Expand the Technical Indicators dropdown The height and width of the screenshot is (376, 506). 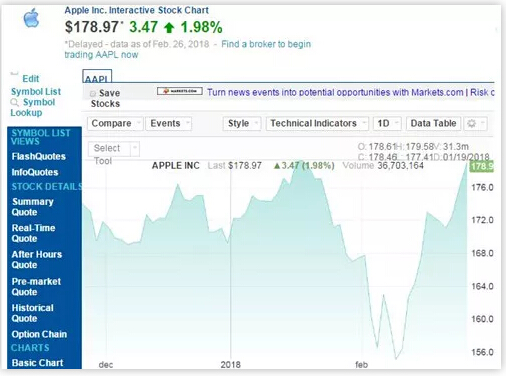(317, 123)
